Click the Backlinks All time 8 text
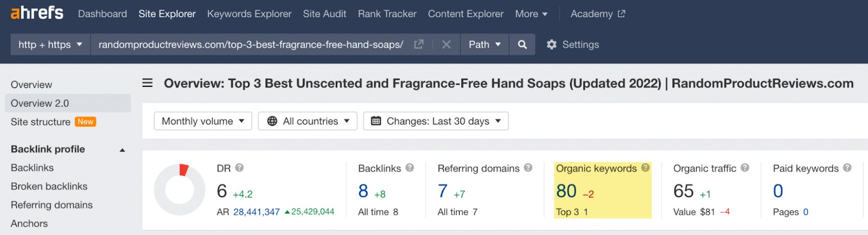The height and width of the screenshot is (235, 868). click(x=378, y=212)
